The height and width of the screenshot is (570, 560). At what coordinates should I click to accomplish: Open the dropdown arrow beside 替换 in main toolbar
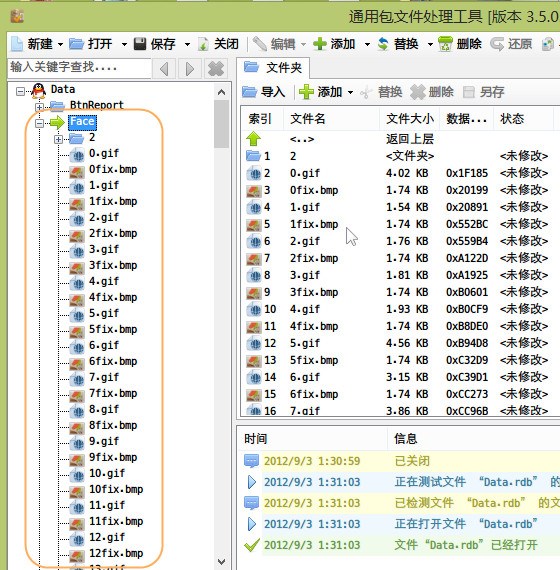430,44
